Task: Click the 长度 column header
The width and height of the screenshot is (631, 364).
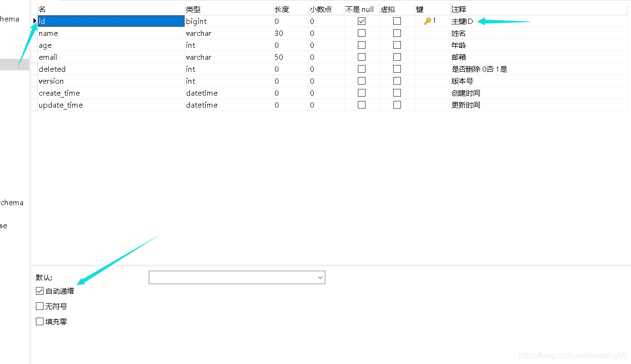Action: point(291,10)
